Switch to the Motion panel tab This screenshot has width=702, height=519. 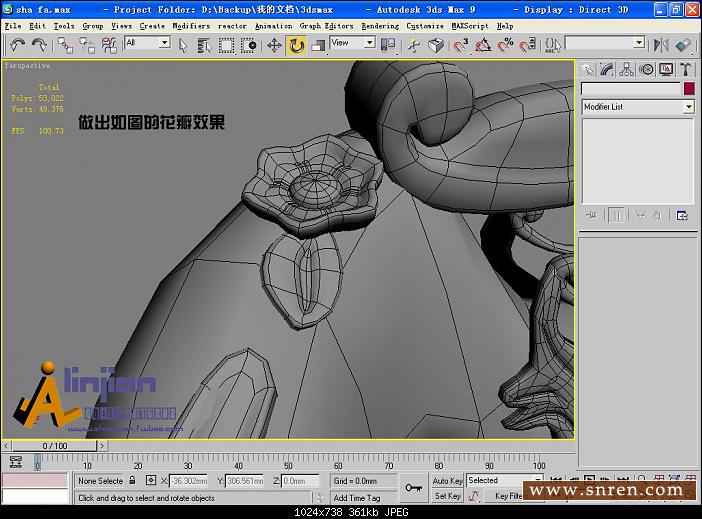pos(647,69)
